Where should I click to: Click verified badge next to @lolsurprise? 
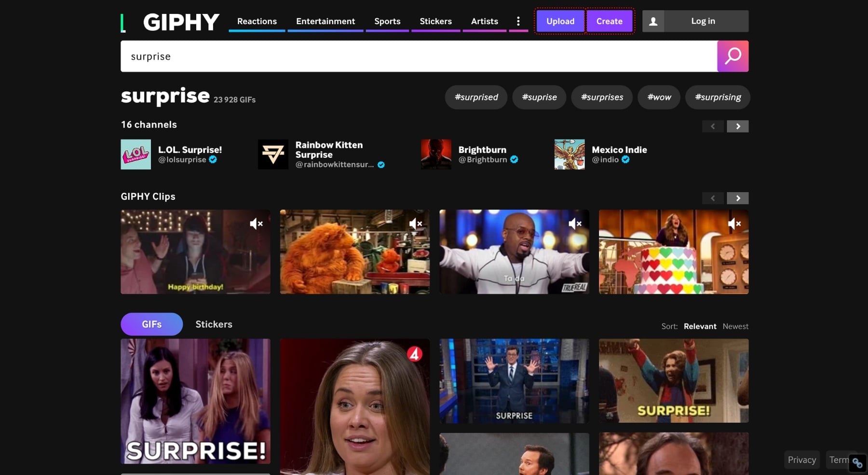click(x=213, y=160)
